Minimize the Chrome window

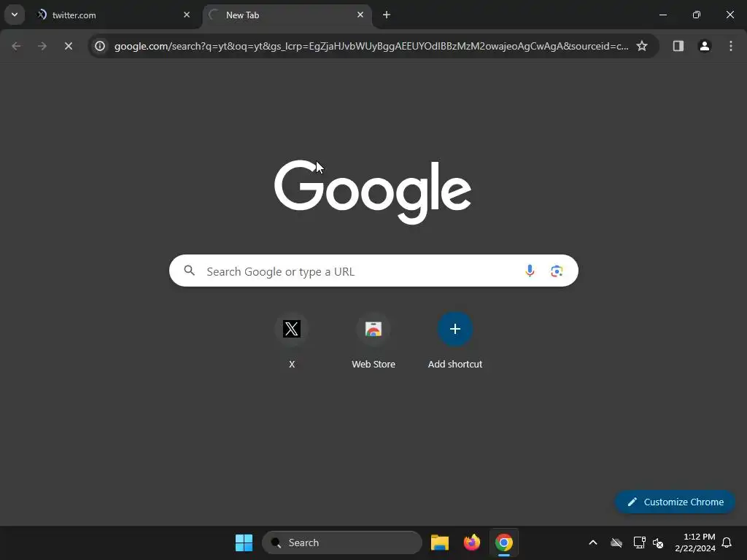click(x=662, y=15)
